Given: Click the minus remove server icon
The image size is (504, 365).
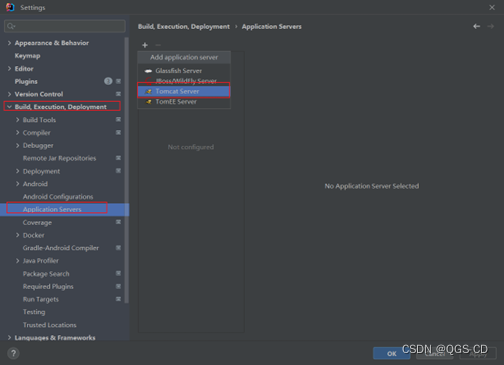Looking at the screenshot, I should point(158,45).
